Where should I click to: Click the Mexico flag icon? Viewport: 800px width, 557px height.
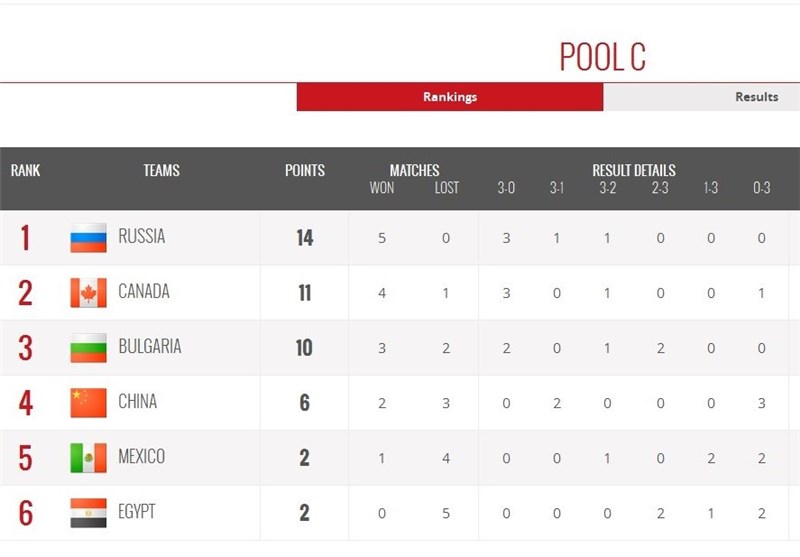coord(88,458)
